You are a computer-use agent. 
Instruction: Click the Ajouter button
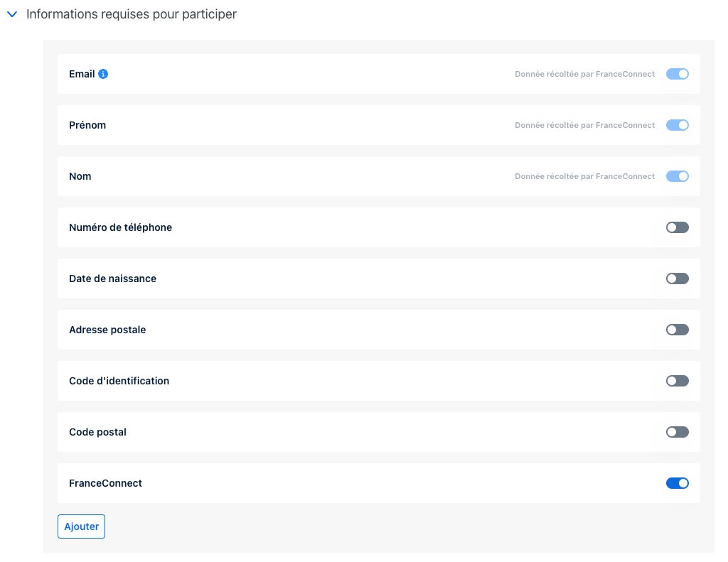click(x=81, y=526)
